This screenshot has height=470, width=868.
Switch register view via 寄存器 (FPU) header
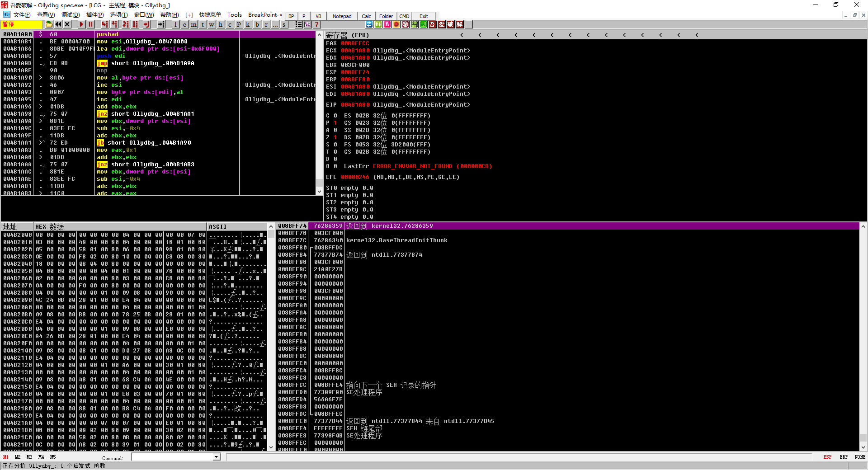click(347, 35)
